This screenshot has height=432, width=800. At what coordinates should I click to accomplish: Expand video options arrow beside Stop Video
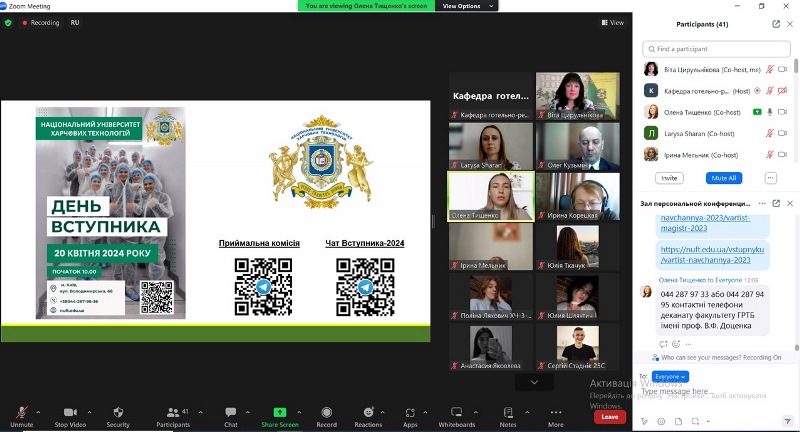pyautogui.click(x=89, y=412)
